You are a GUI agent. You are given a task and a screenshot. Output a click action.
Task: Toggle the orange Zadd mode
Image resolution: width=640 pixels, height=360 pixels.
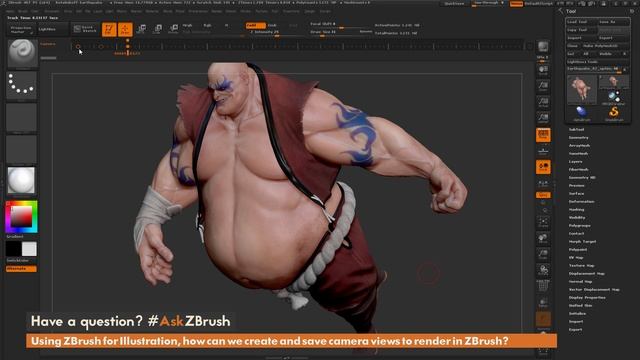coord(256,25)
